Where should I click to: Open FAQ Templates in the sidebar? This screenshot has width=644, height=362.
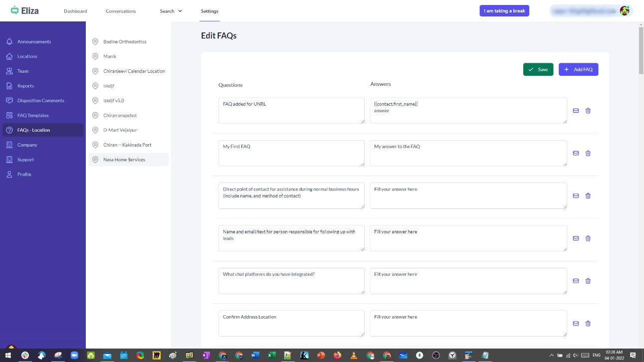(33, 115)
